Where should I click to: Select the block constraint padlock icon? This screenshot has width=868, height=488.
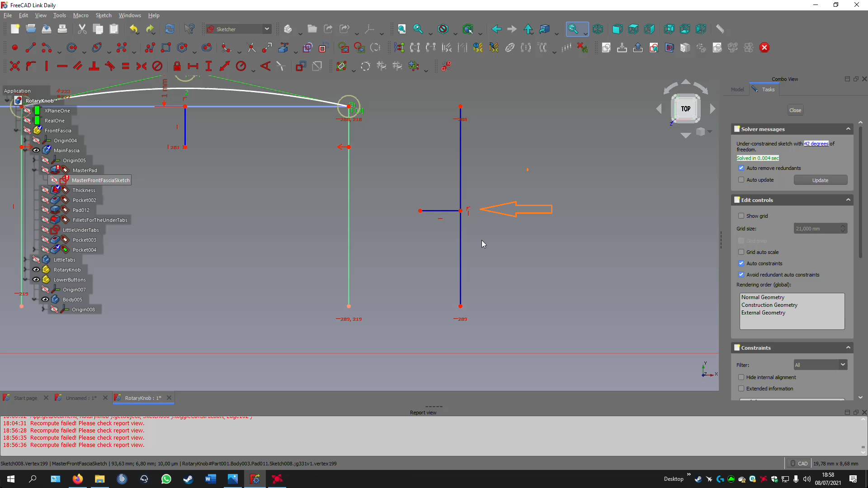[x=177, y=66]
